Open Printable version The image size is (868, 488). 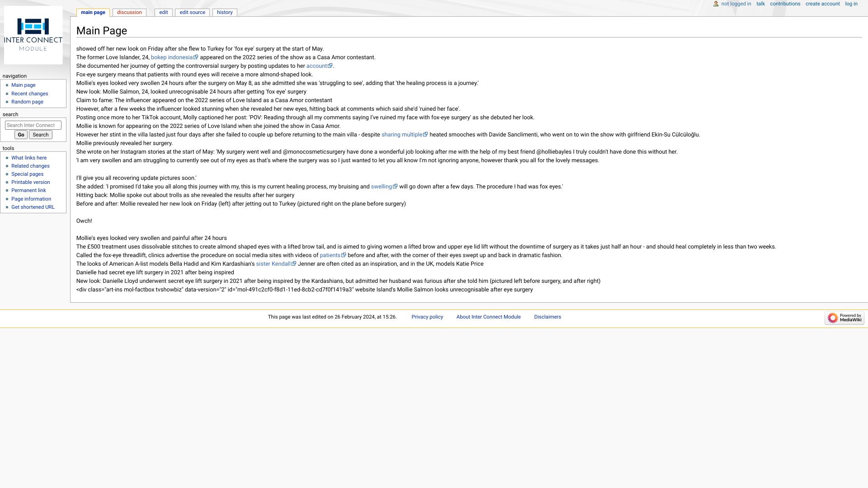click(31, 183)
